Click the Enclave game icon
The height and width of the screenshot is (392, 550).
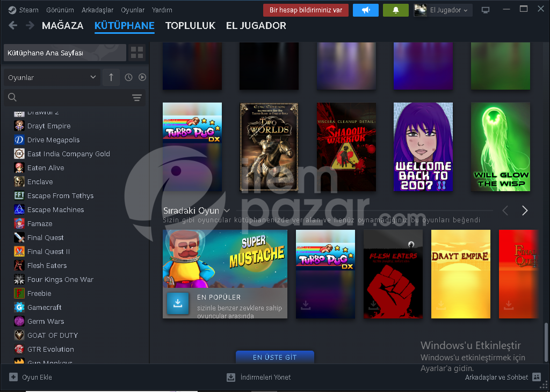click(19, 182)
